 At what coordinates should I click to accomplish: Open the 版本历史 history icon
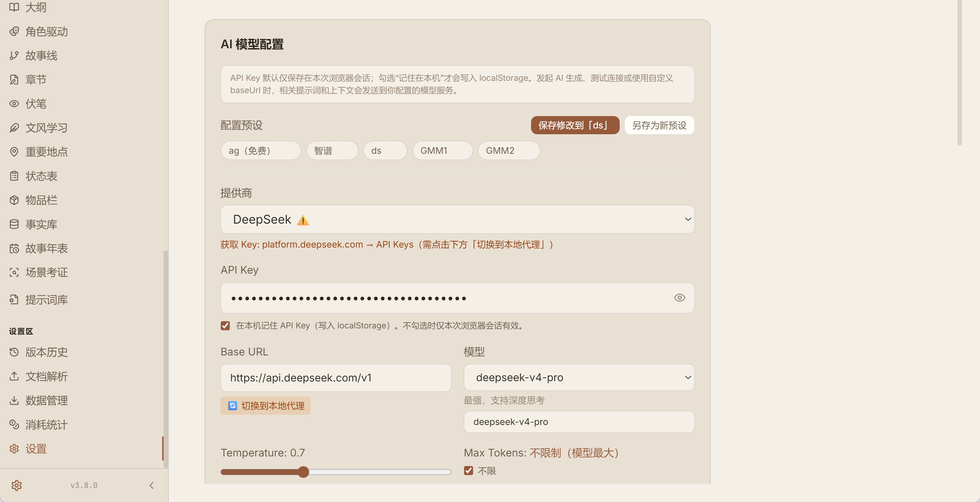[x=14, y=352]
